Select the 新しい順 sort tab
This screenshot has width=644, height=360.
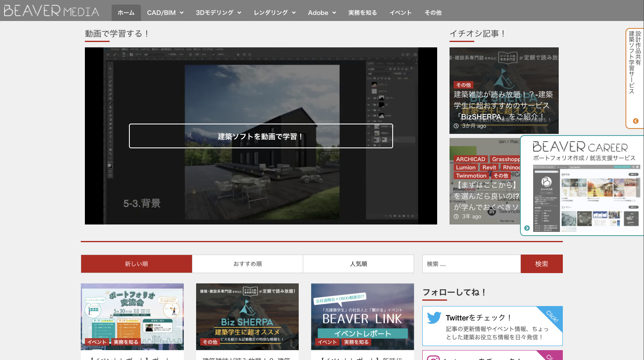point(136,264)
